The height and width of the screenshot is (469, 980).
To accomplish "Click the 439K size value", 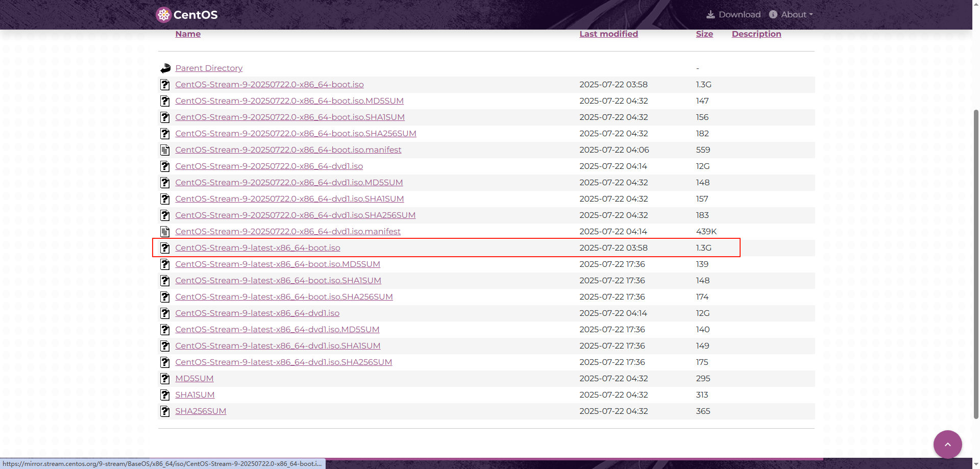I will [x=706, y=231].
